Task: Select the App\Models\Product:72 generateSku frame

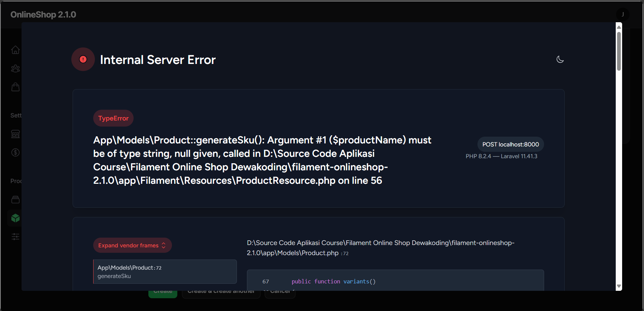Action: (165, 272)
